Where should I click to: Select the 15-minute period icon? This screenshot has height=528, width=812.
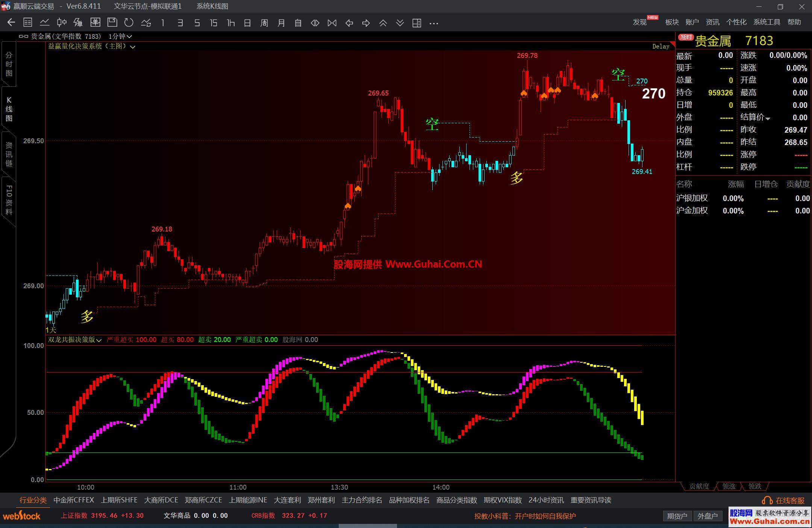click(x=214, y=23)
